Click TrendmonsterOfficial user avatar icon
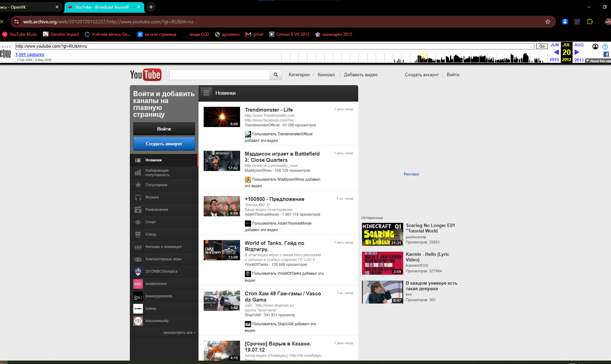The width and height of the screenshot is (611, 364). (x=248, y=134)
